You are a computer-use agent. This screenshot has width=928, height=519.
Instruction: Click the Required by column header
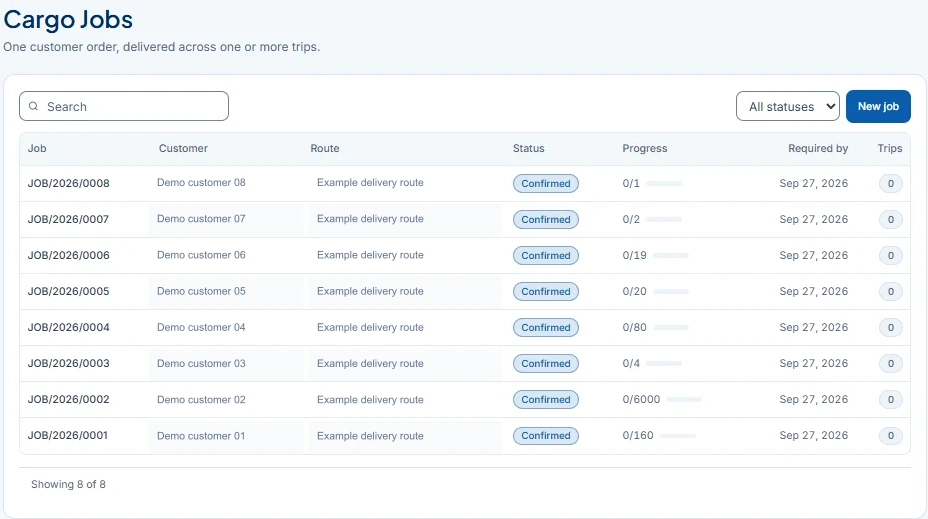818,149
